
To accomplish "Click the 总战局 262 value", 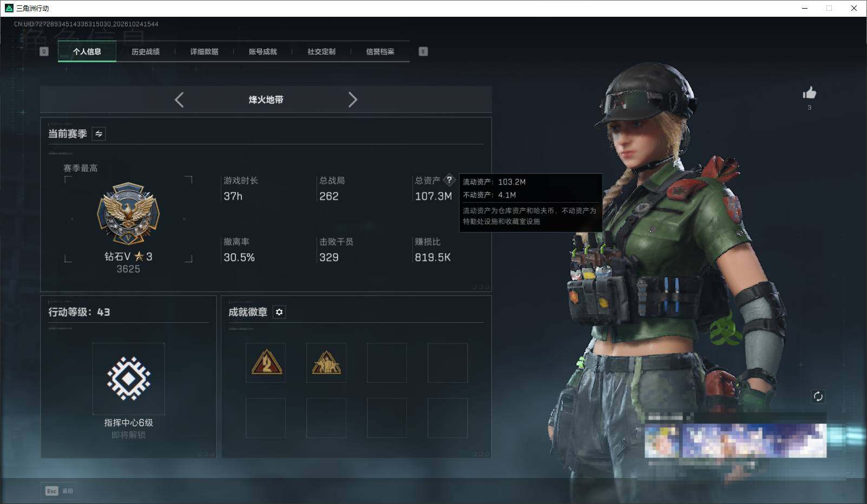I will point(329,196).
